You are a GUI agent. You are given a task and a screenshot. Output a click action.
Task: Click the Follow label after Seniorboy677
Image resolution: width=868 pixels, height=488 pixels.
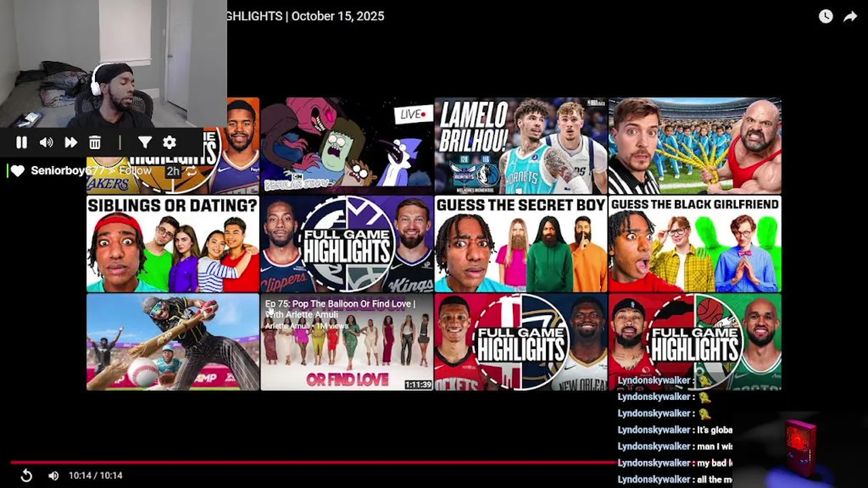[135, 171]
